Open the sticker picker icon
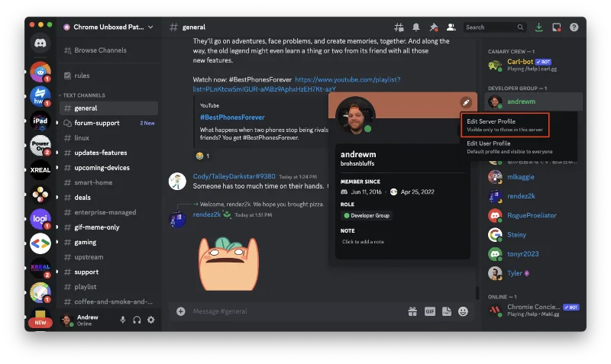The width and height of the screenshot is (611, 364). coord(447,311)
